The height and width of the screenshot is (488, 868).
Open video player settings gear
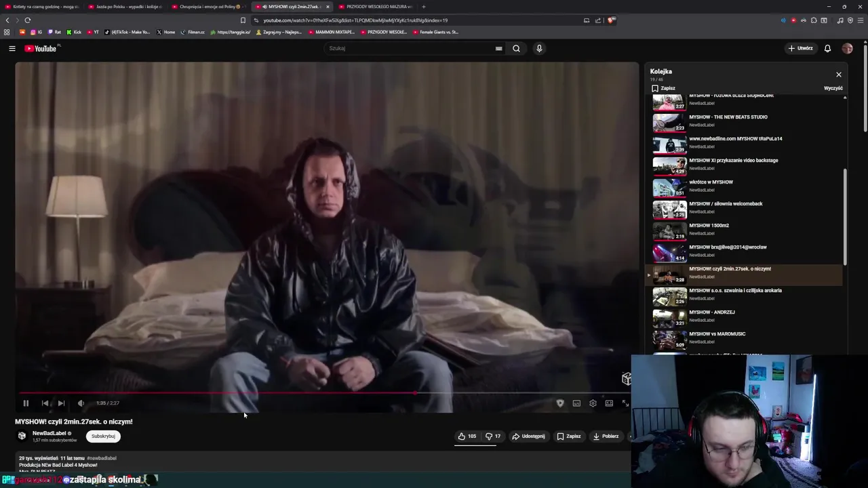[593, 403]
